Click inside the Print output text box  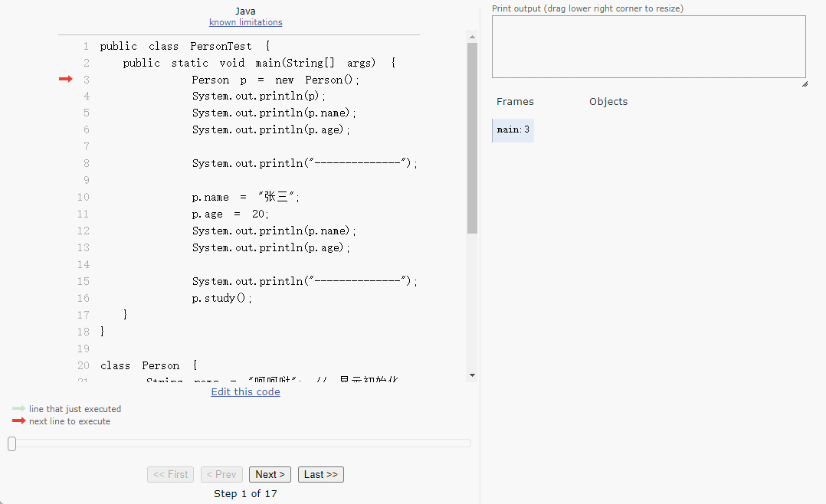[648, 47]
